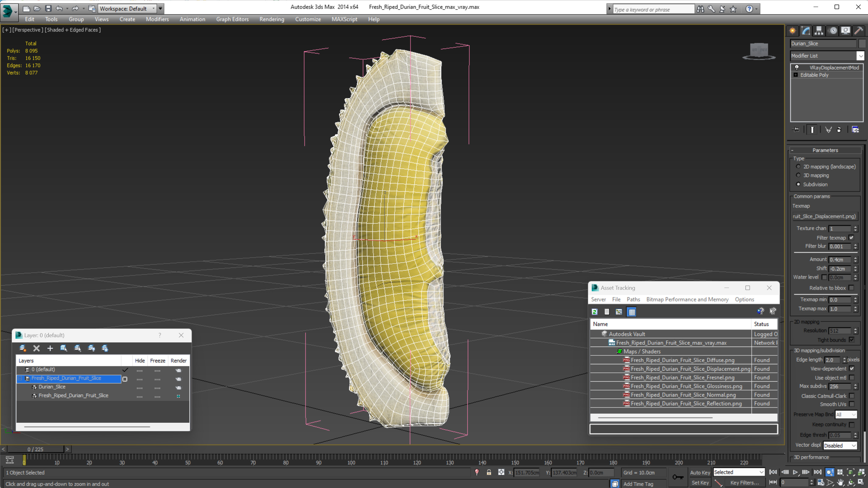This screenshot has height=488, width=868.
Task: Click Remove Modifier from stack icon
Action: tap(839, 130)
